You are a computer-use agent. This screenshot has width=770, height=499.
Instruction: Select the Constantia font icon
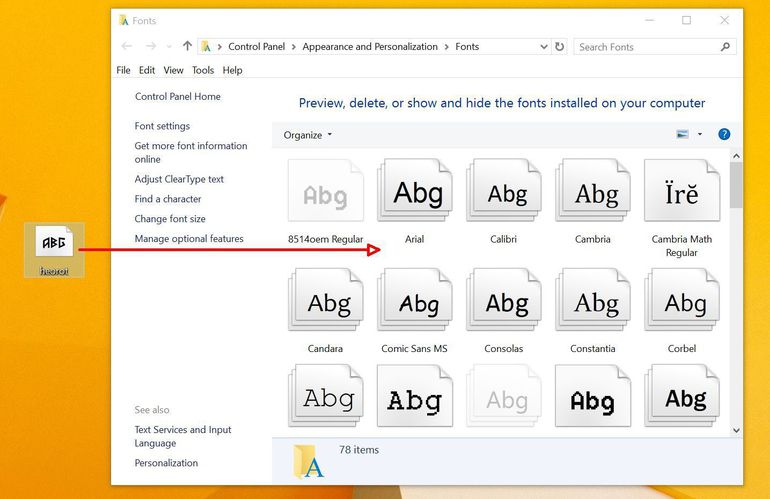(593, 300)
